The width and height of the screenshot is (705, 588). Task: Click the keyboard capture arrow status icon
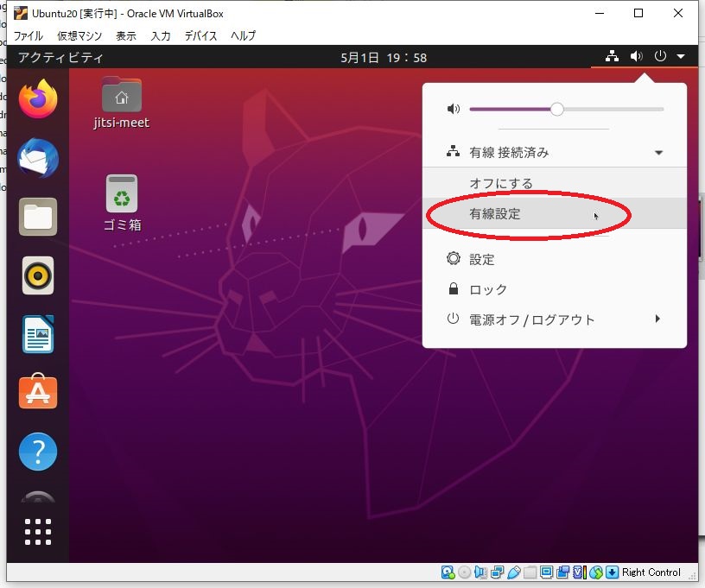coord(612,572)
